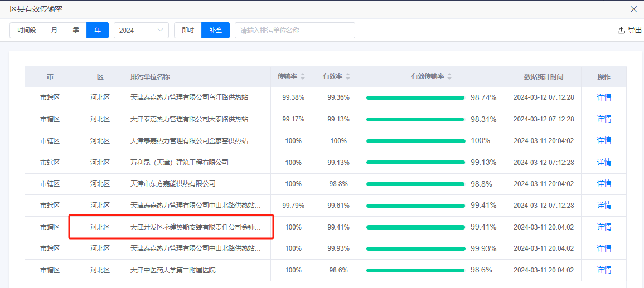This screenshot has width=644, height=288.
Task: Open 详情 for 金家窑供热站 row
Action: pyautogui.click(x=604, y=141)
